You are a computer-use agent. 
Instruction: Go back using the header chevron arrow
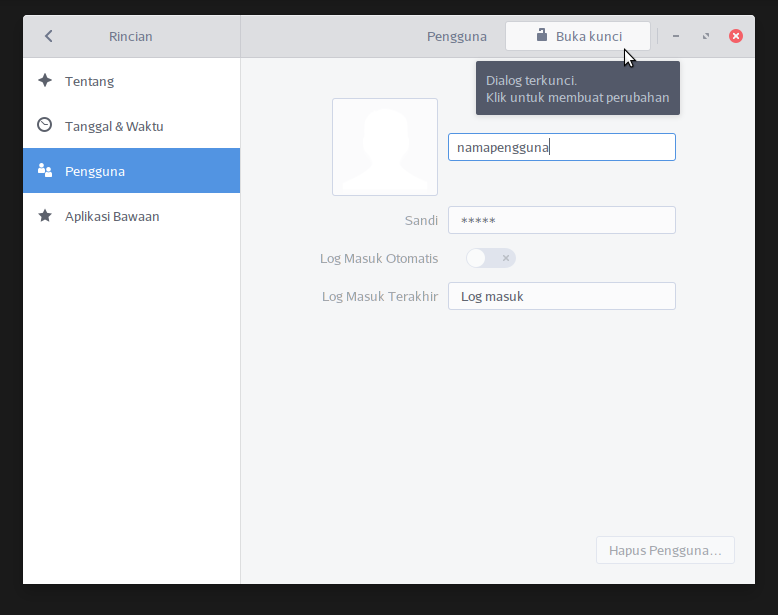tap(48, 36)
